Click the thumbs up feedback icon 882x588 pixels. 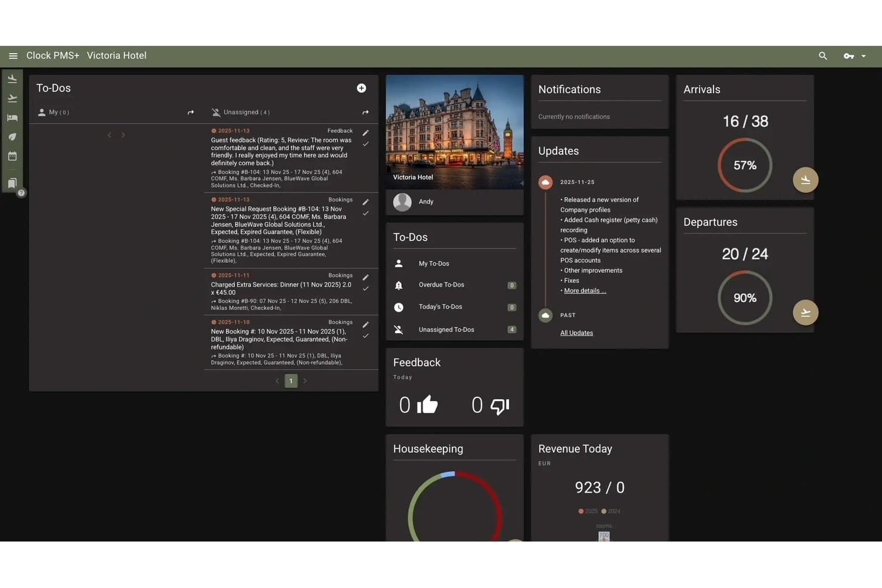(x=427, y=405)
